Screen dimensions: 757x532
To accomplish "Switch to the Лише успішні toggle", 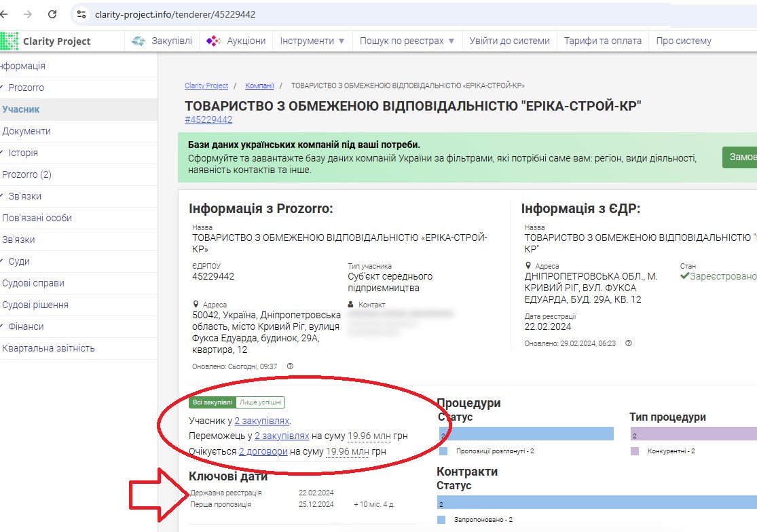I will 260,402.
